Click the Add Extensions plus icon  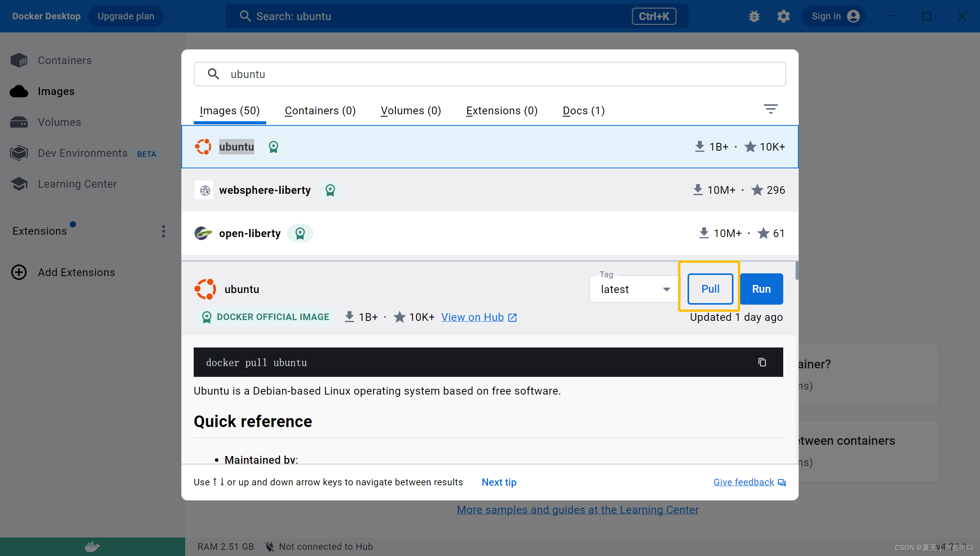19,272
